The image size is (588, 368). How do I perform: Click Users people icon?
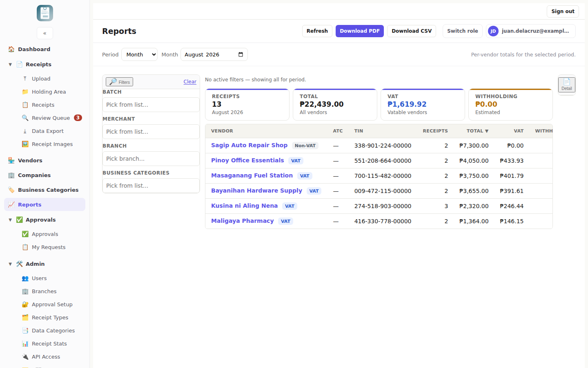25,278
